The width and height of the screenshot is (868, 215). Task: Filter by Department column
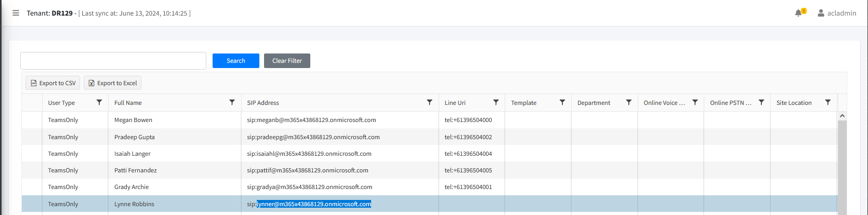coord(628,102)
